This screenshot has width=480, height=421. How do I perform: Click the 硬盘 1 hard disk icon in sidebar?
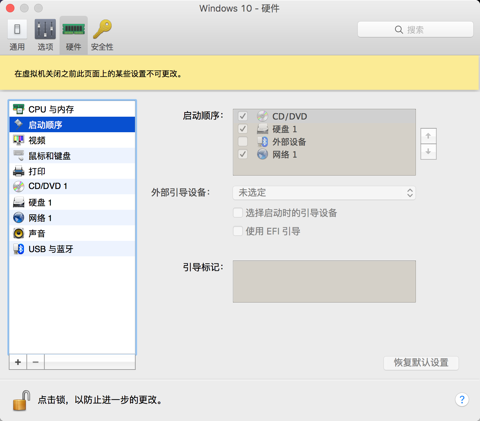pos(19,202)
